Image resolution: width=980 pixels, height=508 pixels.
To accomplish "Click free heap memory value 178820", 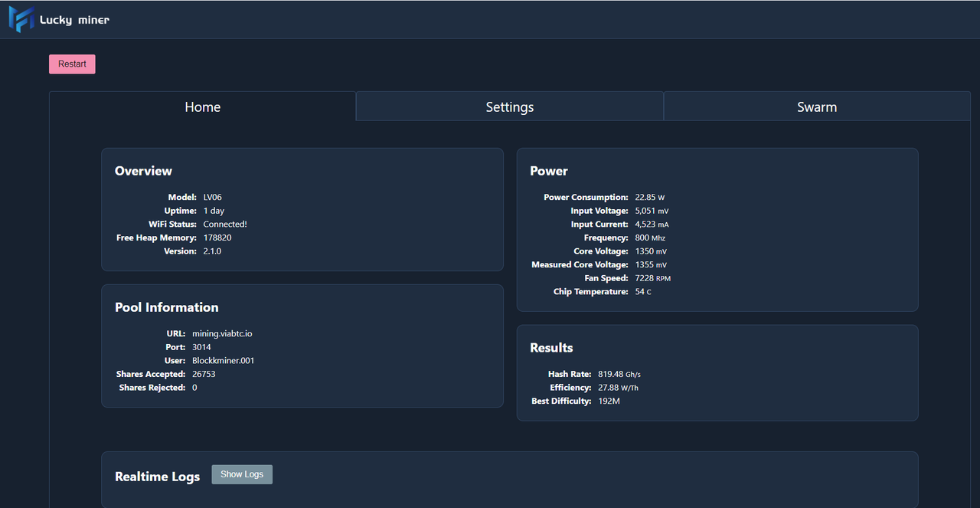I will (217, 238).
